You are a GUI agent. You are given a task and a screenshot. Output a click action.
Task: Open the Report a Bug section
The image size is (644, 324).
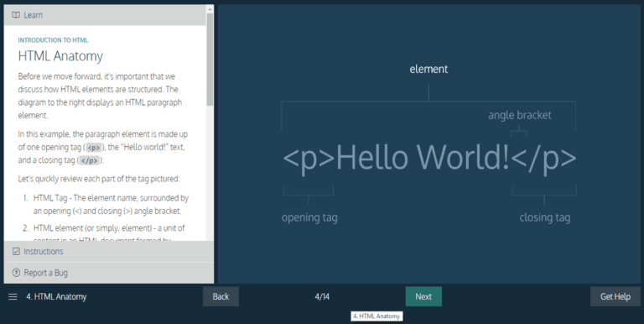point(109,273)
